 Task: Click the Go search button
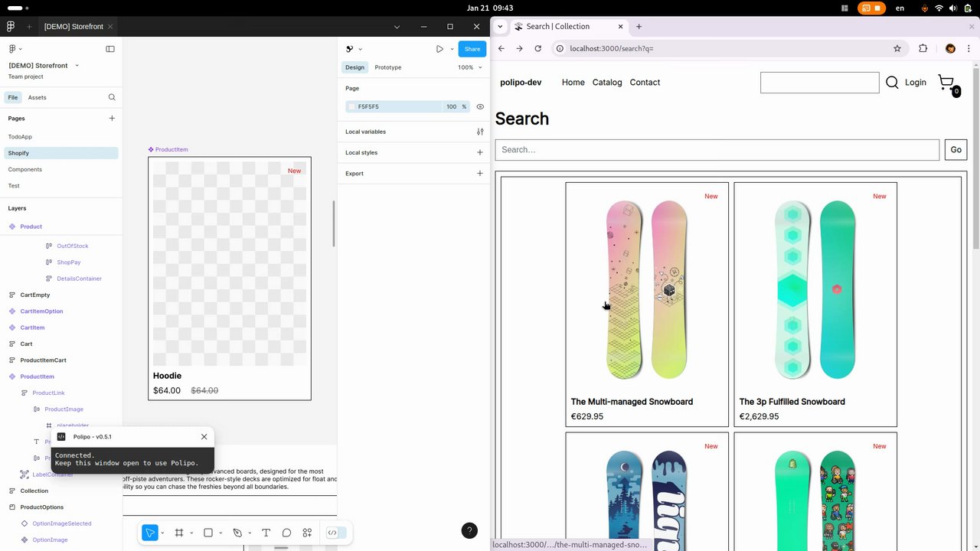(x=956, y=150)
